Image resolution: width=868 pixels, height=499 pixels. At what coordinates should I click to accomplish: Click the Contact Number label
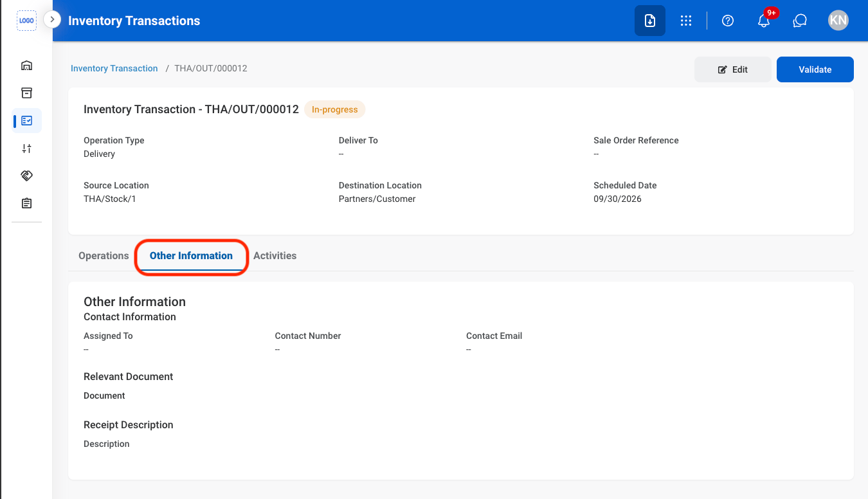[x=308, y=336]
